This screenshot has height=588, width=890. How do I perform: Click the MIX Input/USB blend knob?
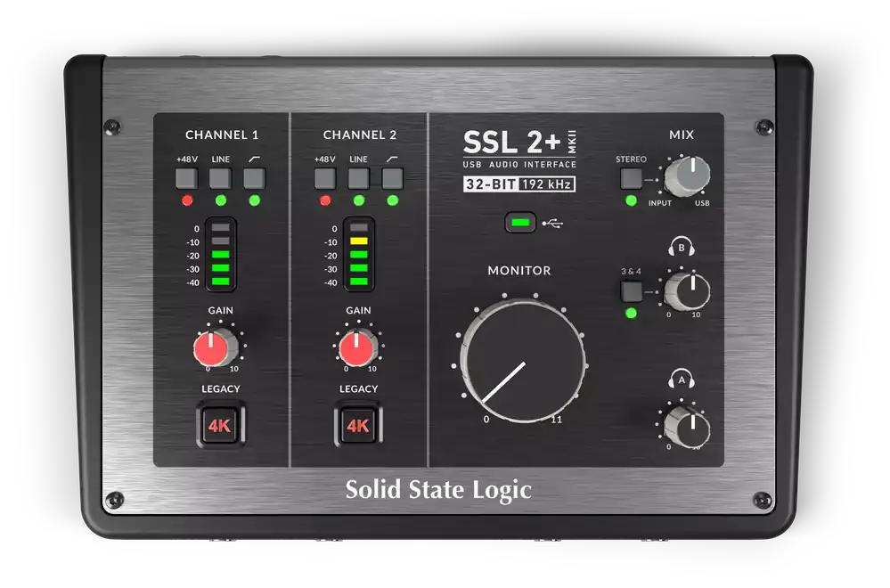688,176
